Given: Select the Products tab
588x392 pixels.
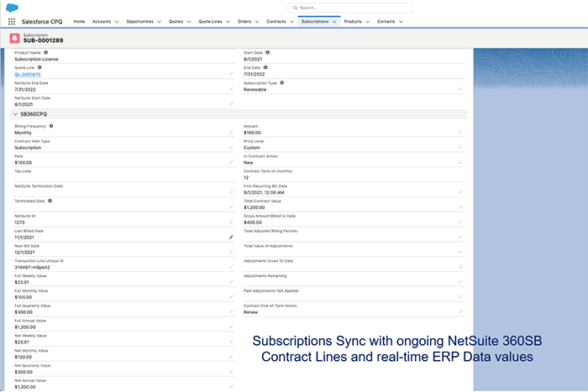Looking at the screenshot, I should point(353,21).
